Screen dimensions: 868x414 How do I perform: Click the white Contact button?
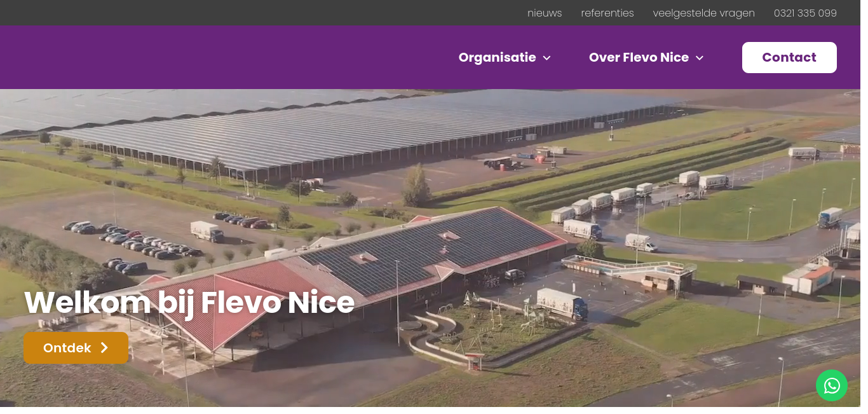789,57
